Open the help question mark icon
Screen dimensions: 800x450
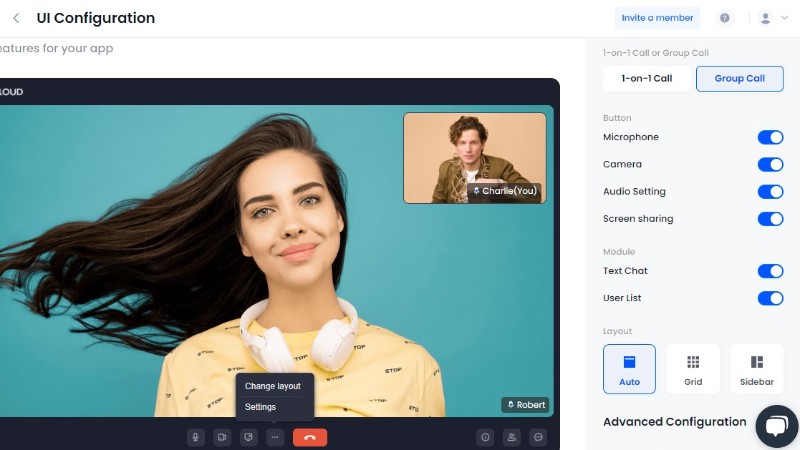[724, 18]
